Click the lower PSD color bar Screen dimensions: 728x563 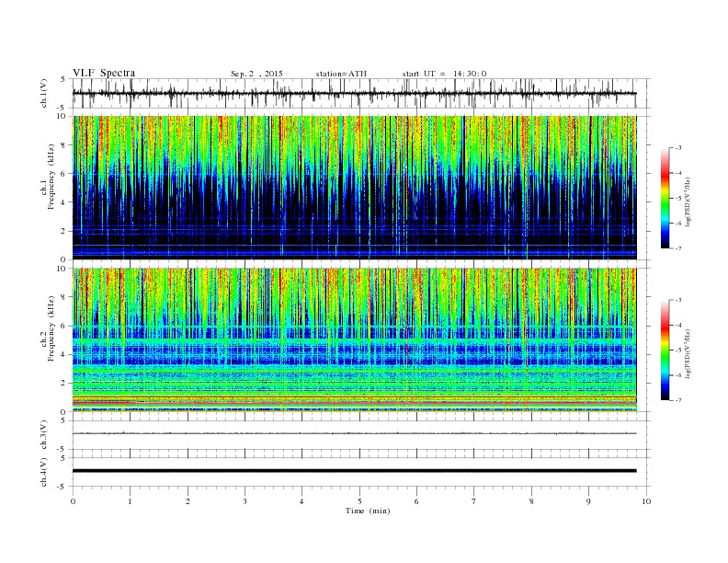pos(665,350)
